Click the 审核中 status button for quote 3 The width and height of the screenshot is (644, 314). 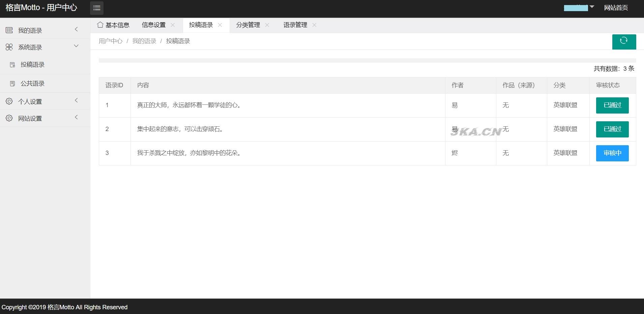tap(612, 153)
